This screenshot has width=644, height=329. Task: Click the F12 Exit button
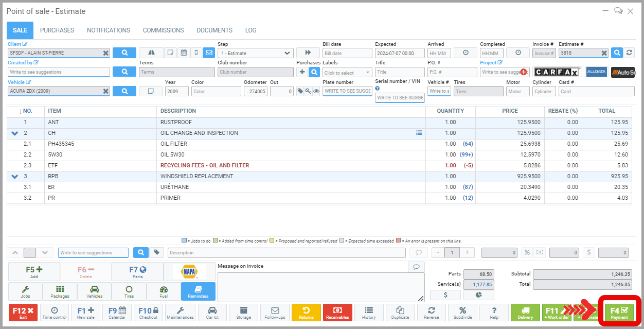coord(23,313)
